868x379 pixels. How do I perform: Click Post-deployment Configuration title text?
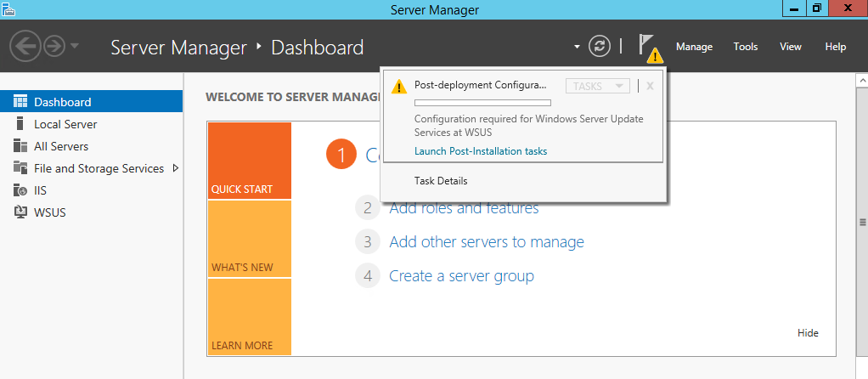pos(480,85)
